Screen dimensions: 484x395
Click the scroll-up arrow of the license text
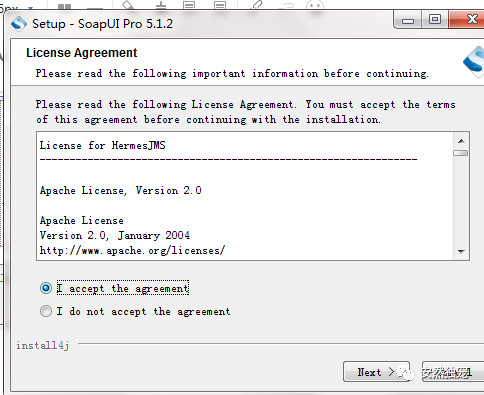(461, 141)
